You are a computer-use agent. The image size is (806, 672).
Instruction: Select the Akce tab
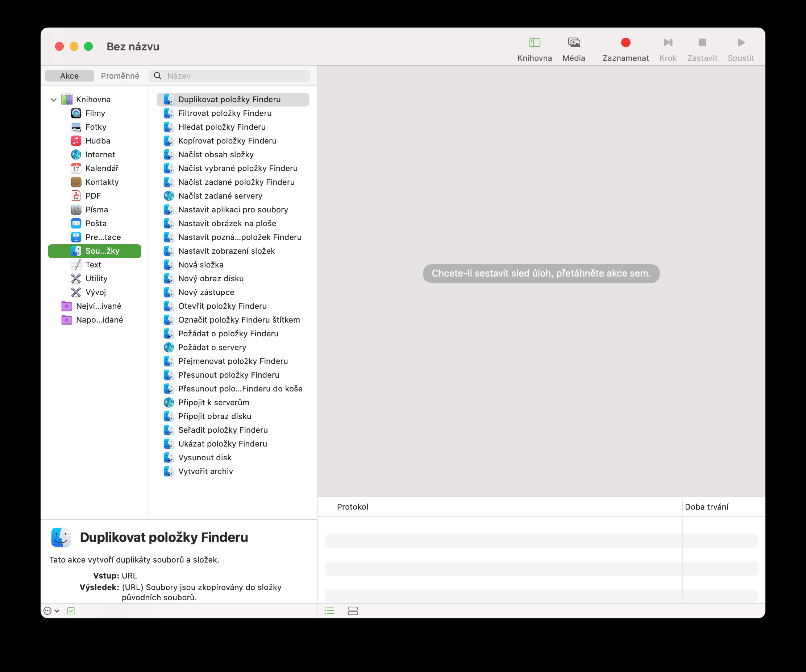70,76
